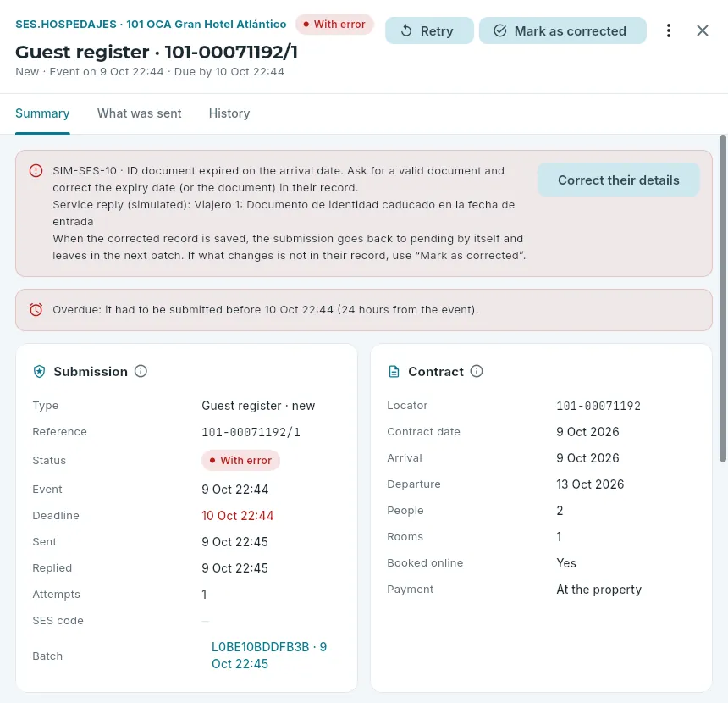The image size is (728, 703).
Task: Switch to the Summary tab
Action: click(x=42, y=113)
